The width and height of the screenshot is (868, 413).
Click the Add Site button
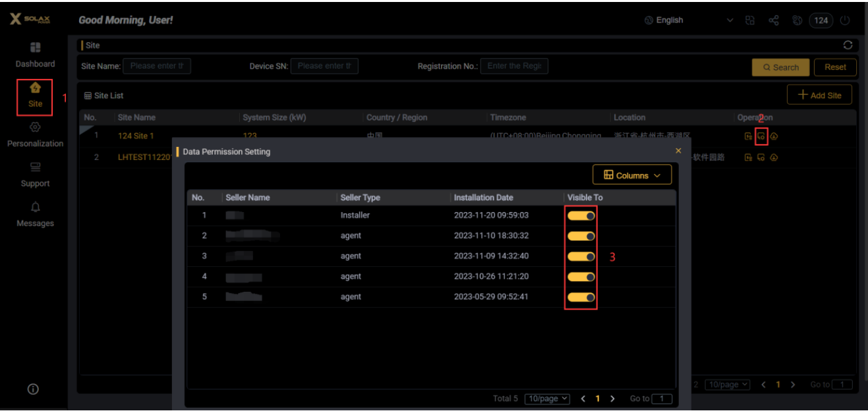pyautogui.click(x=819, y=95)
